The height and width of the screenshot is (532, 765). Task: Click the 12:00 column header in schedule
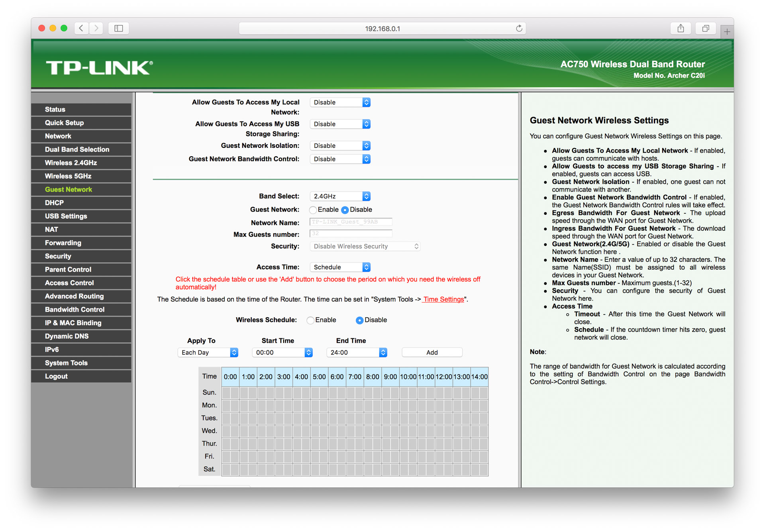pyautogui.click(x=443, y=377)
